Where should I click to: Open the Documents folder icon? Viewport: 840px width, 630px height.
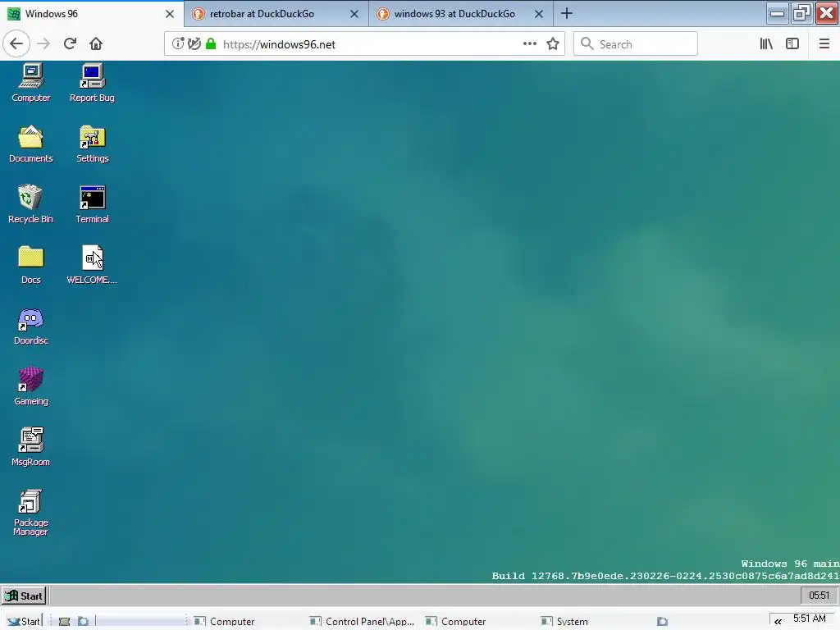coord(31,144)
